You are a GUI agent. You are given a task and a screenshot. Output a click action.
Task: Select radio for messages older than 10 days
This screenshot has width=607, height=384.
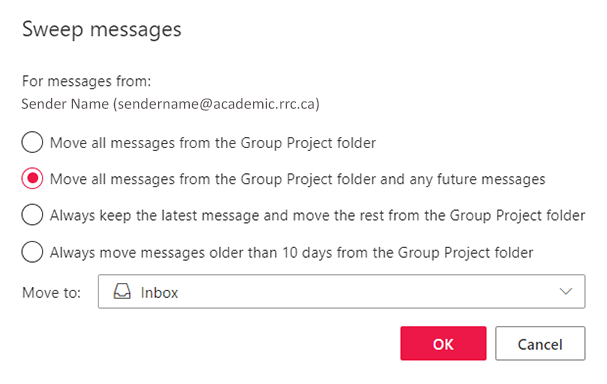(x=32, y=252)
